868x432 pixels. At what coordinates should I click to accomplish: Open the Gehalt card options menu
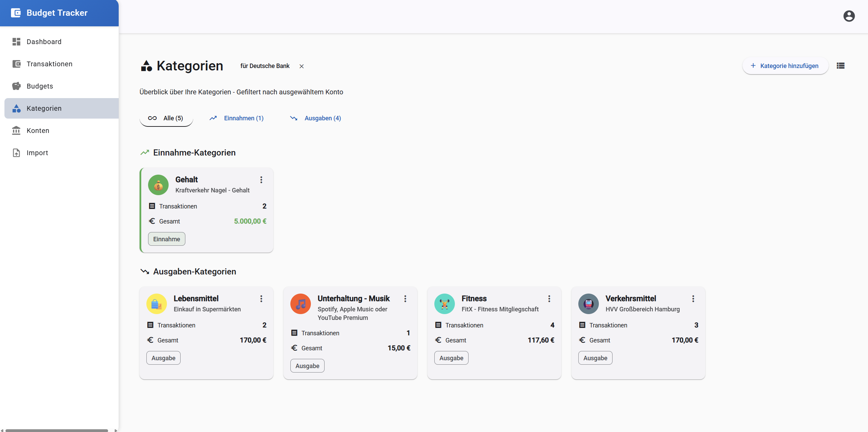(x=261, y=180)
